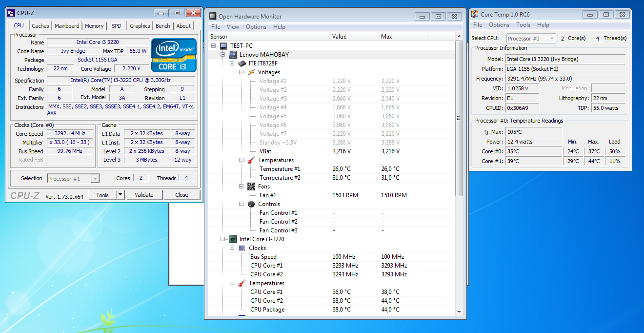Screen dimensions: 644x333
Task: Switch to the Caches tab in CPU-Z
Action: coord(40,26)
